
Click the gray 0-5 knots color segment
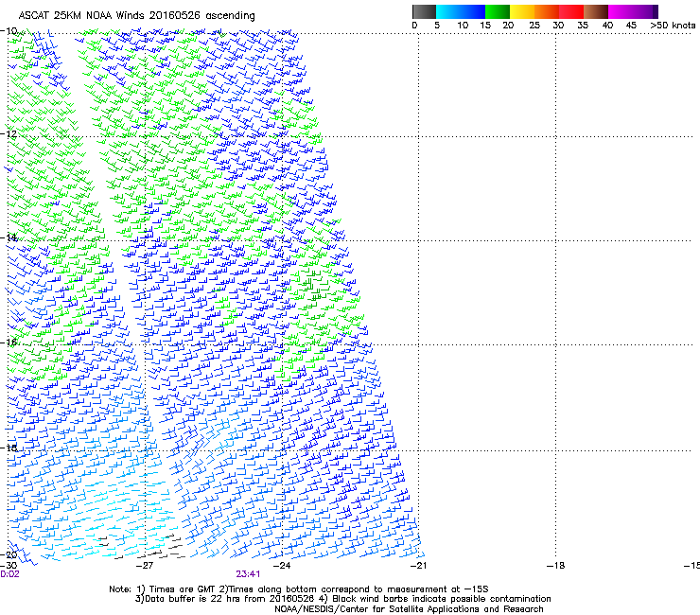(424, 11)
